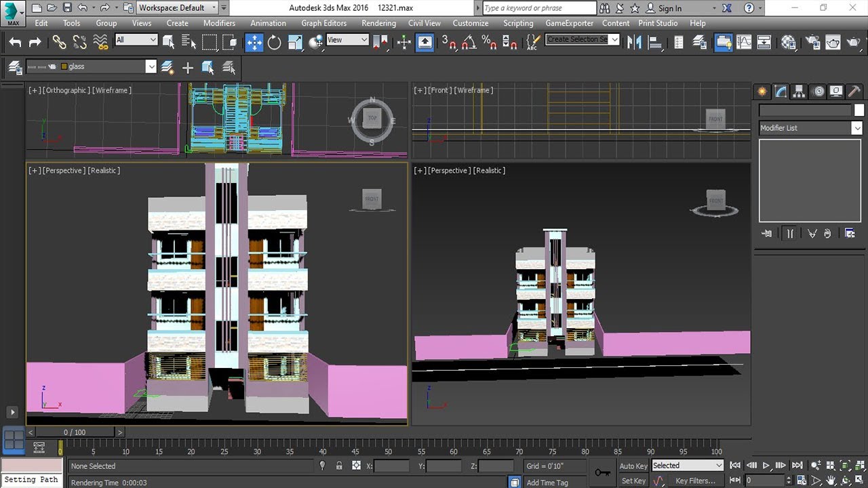Click the Realistic shading label in left perspective viewport
Image resolution: width=868 pixels, height=488 pixels.
pos(104,170)
